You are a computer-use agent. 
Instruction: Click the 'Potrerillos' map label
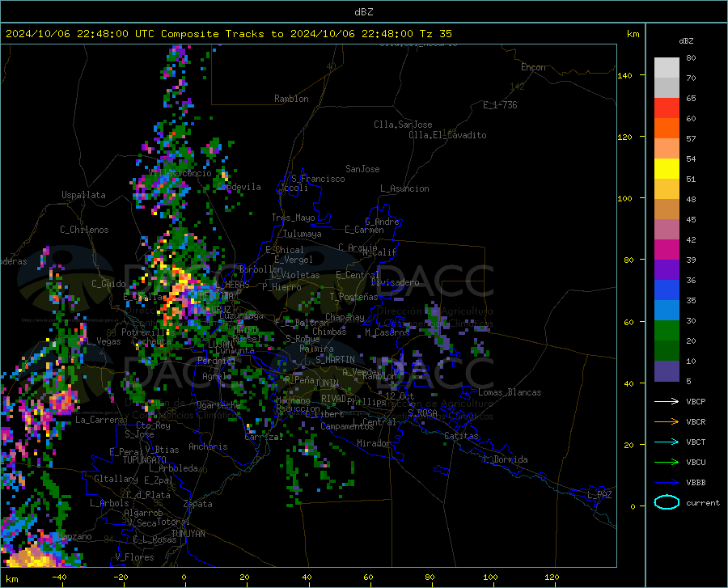148,332
